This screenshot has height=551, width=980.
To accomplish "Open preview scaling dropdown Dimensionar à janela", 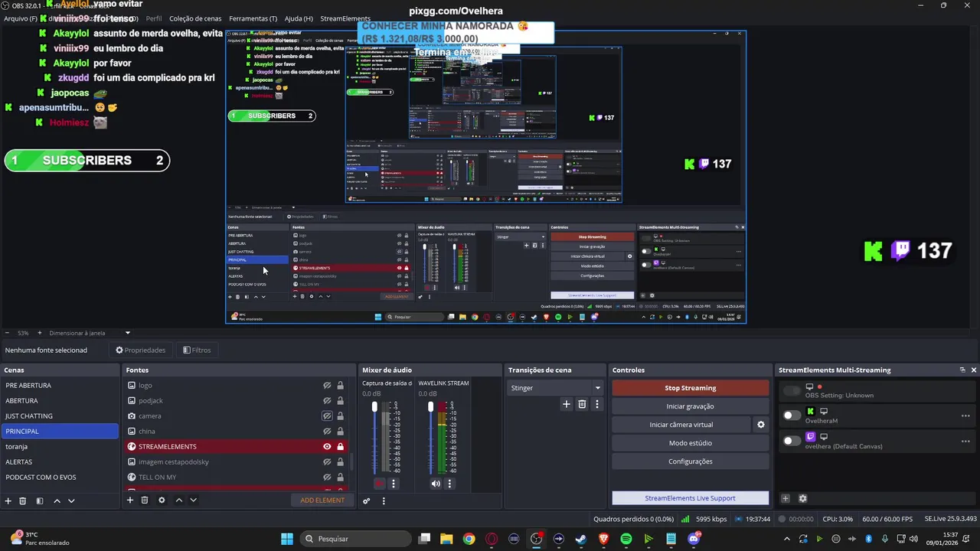I will (89, 333).
